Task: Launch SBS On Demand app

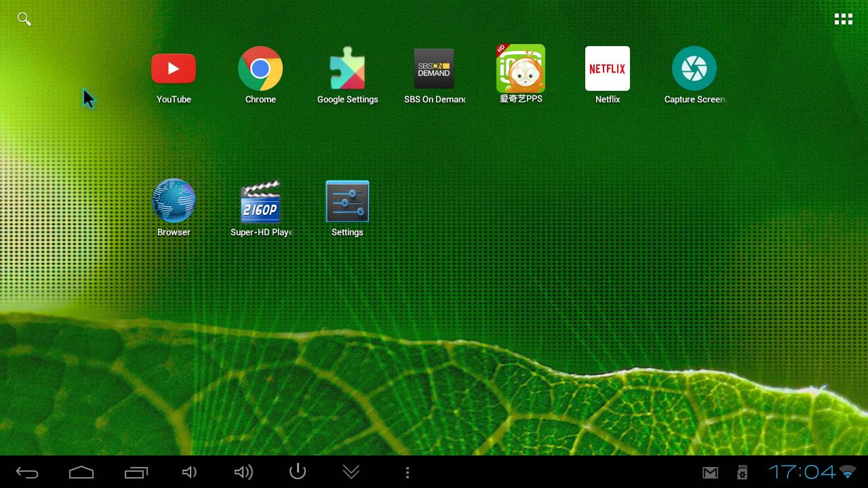Action: pos(434,68)
